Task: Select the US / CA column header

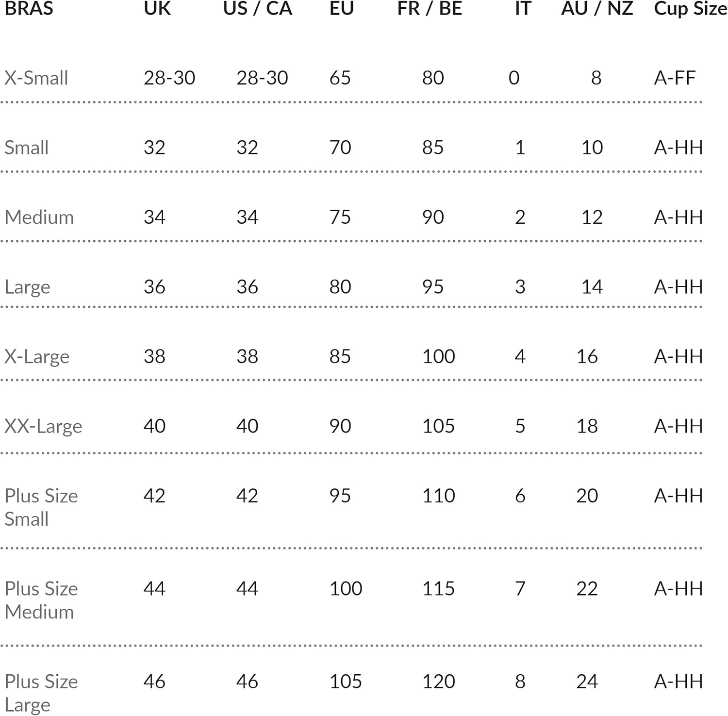Action: click(x=258, y=9)
